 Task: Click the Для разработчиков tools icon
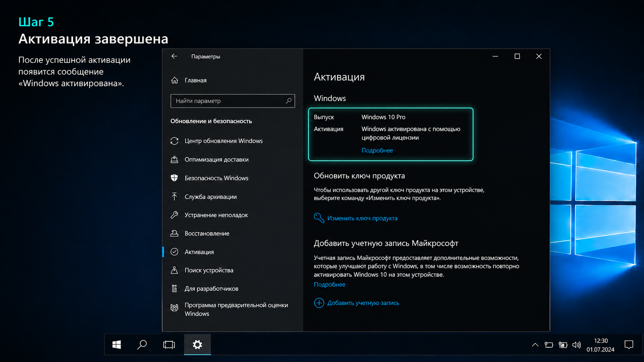(x=174, y=289)
